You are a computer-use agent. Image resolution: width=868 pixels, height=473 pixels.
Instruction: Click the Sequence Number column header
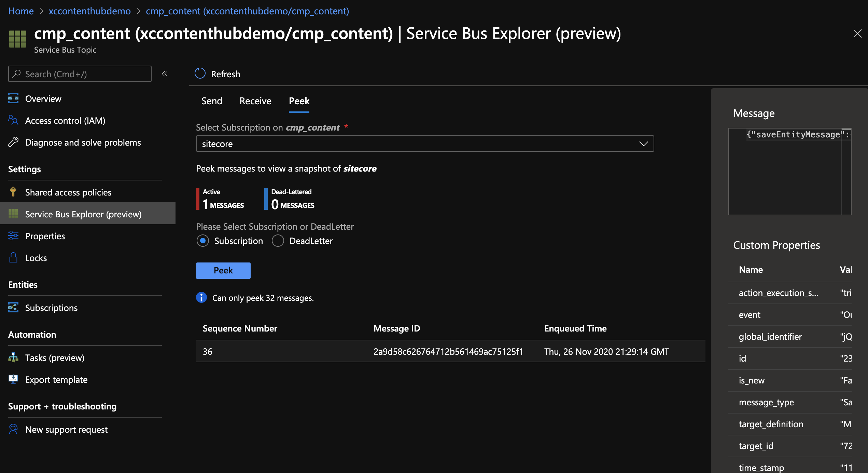(x=240, y=328)
